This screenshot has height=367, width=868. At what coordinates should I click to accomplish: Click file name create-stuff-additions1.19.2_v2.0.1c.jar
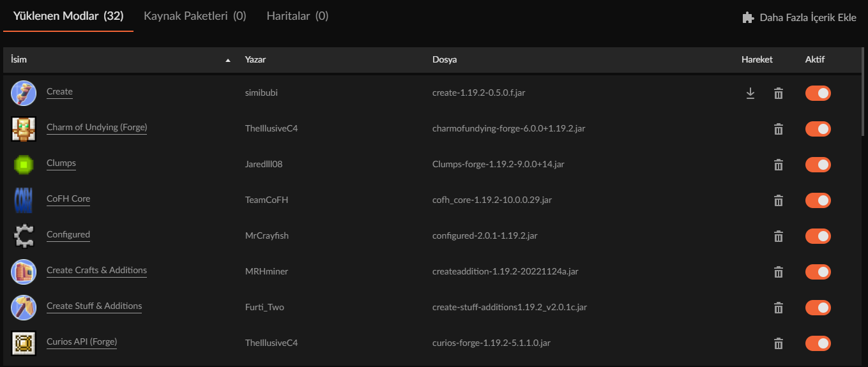point(510,307)
